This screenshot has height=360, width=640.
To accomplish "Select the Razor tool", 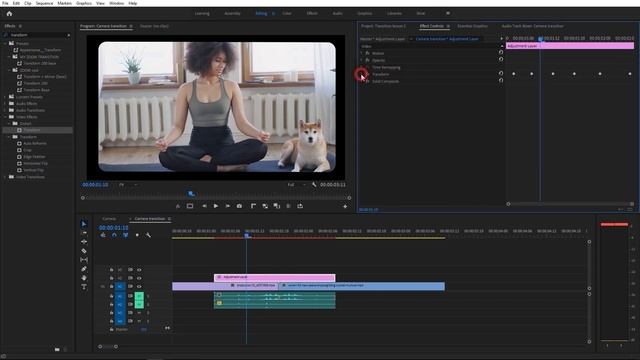I will [84, 251].
